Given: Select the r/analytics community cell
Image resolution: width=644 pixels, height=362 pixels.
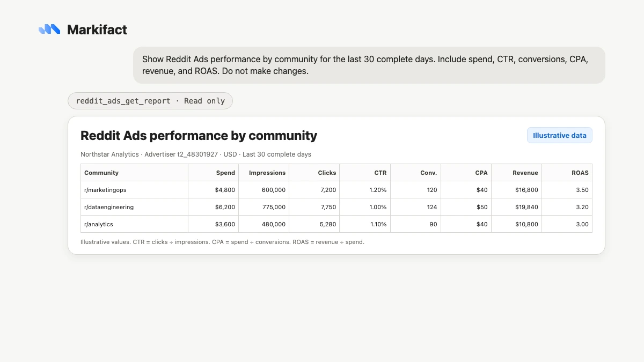Looking at the screenshot, I should pyautogui.click(x=135, y=224).
